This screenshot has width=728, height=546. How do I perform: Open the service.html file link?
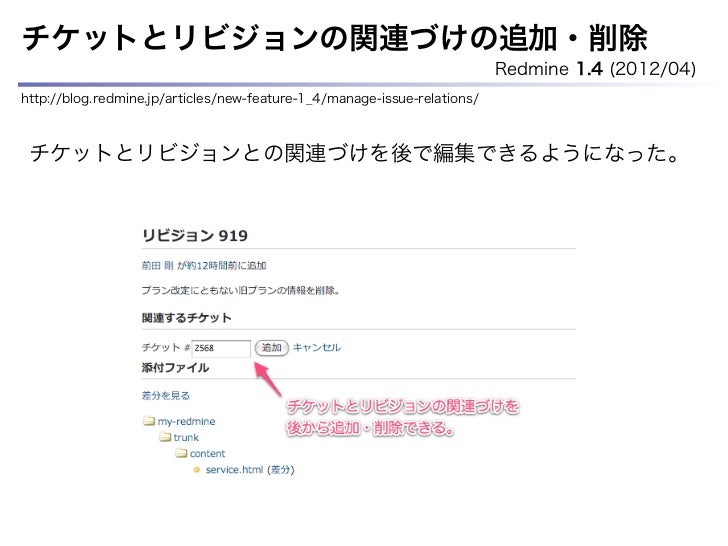click(x=234, y=470)
